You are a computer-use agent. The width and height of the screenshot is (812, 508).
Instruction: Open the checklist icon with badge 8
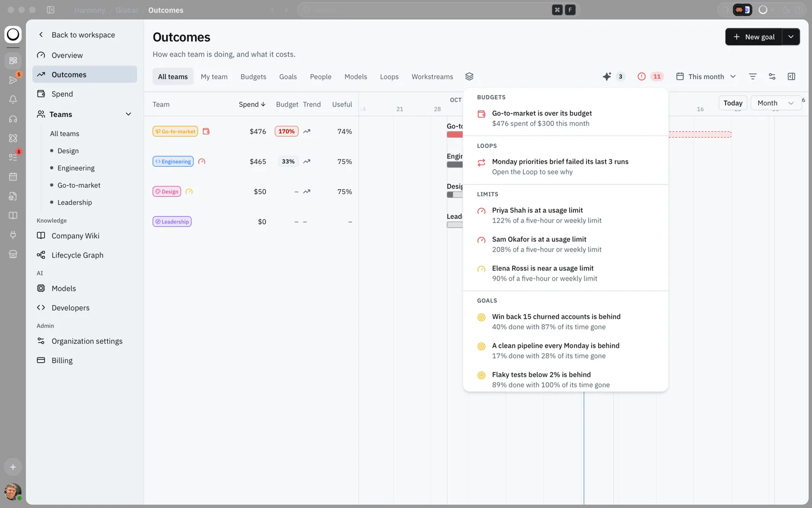coord(13,158)
